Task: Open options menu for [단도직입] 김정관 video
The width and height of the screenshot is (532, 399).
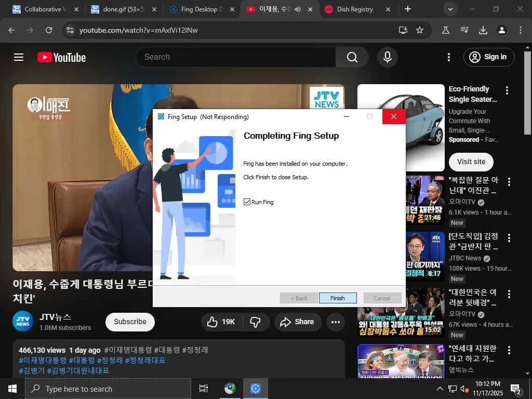Action: coord(509,238)
